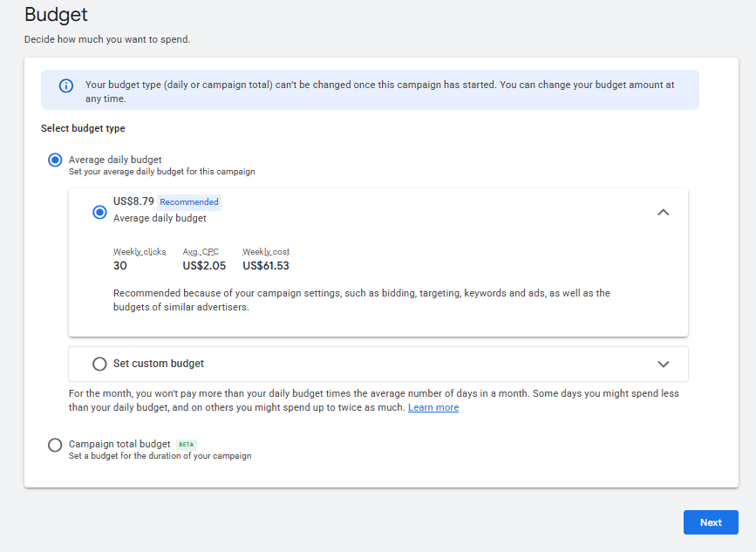Image resolution: width=756 pixels, height=552 pixels.
Task: Click the Campaign total budget label text
Action: pyautogui.click(x=119, y=444)
